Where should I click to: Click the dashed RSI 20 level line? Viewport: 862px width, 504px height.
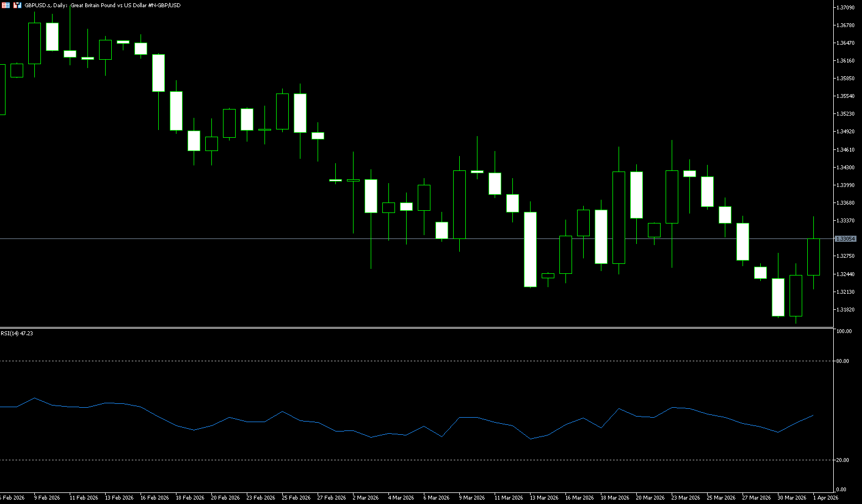pyautogui.click(x=387, y=460)
